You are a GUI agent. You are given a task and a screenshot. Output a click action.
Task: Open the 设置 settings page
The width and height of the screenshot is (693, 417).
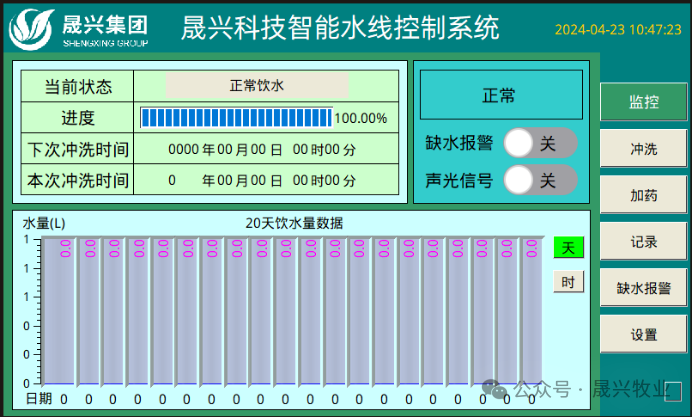pos(643,334)
